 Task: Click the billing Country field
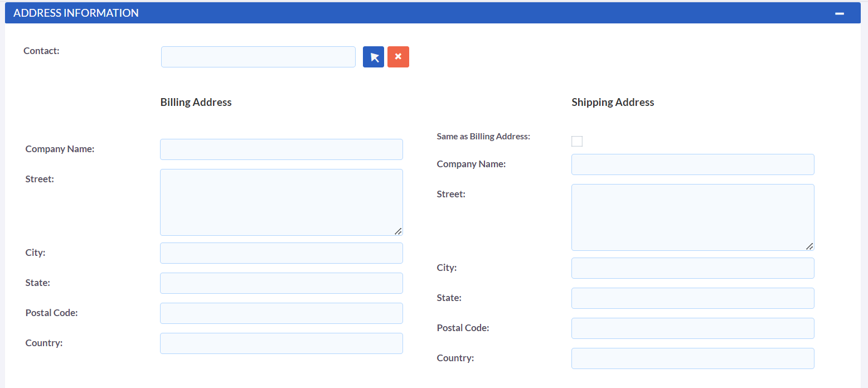tap(281, 343)
